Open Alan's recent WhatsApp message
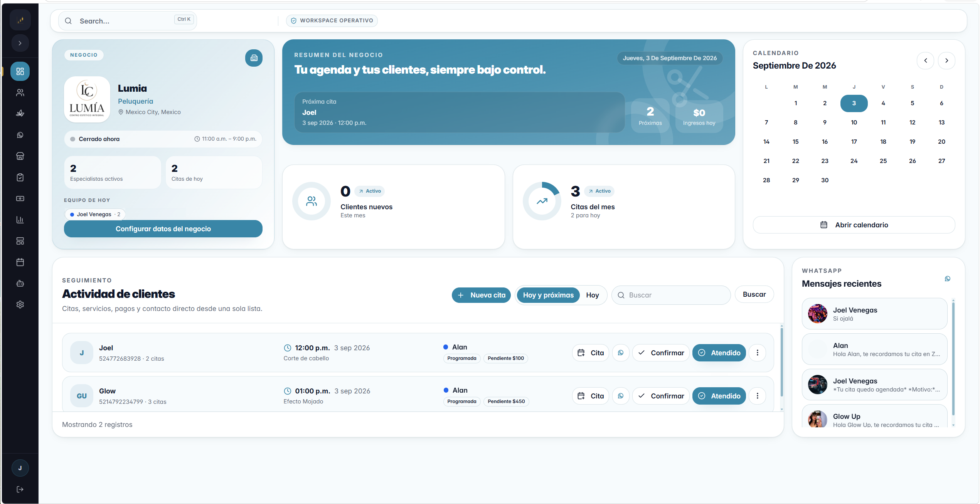 point(874,349)
